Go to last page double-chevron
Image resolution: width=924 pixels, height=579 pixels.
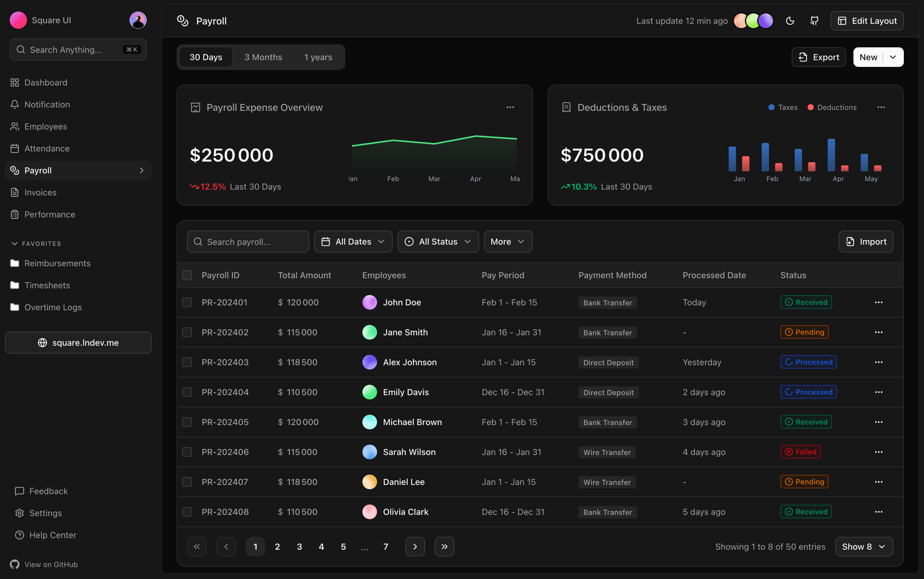(x=444, y=546)
